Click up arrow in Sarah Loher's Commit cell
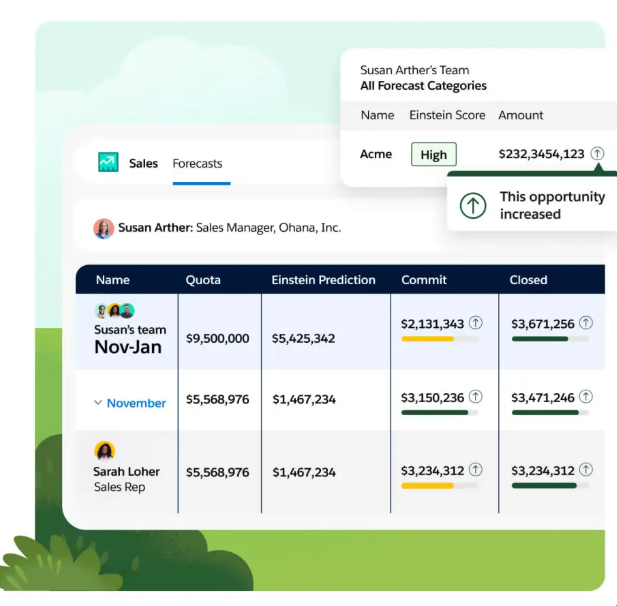This screenshot has height=606, width=617. click(x=476, y=469)
